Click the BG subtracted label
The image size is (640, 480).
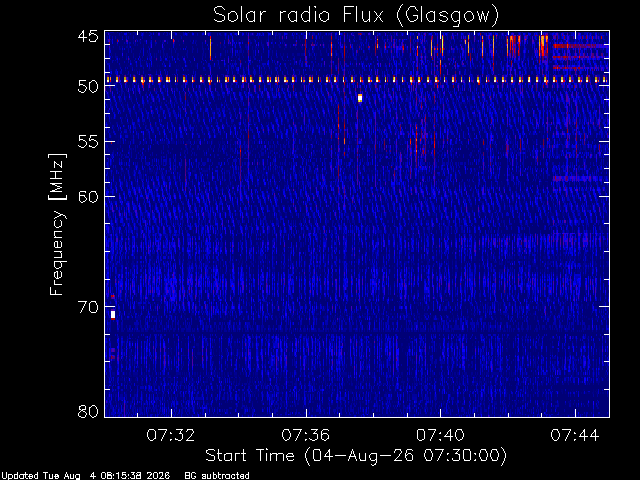(217, 476)
